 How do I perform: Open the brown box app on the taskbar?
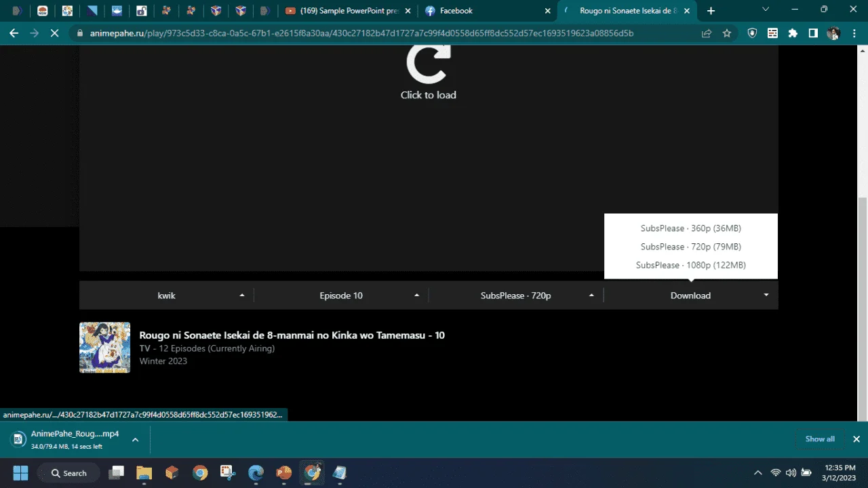[x=172, y=473]
